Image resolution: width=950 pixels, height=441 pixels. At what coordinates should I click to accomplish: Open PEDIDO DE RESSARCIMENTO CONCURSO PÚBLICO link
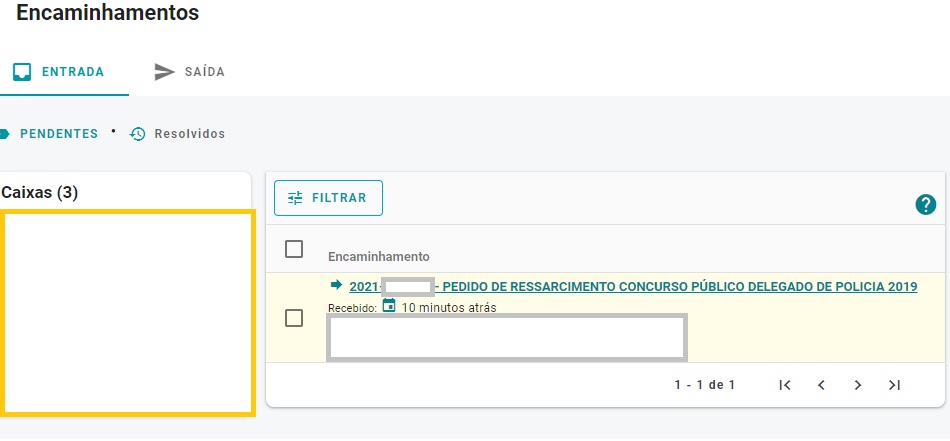633,287
